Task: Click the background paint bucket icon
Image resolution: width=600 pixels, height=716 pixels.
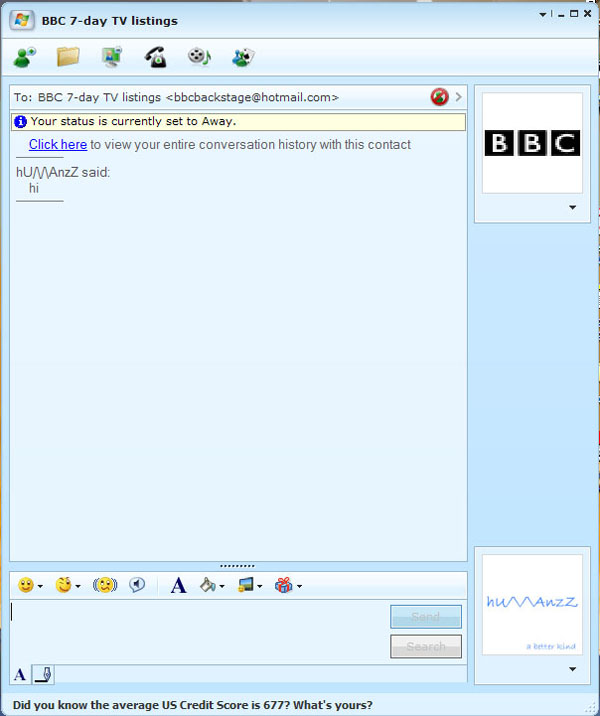Action: click(208, 585)
